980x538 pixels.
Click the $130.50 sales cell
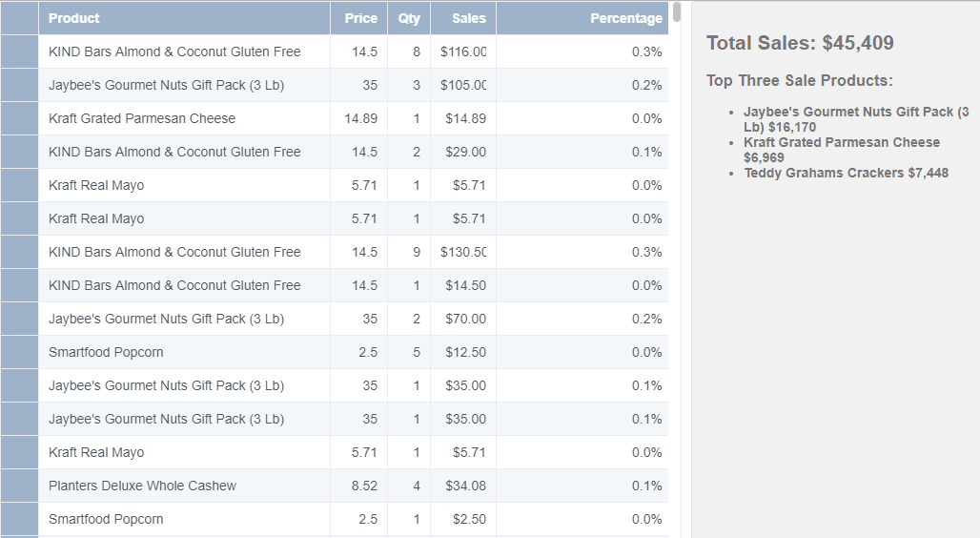coord(463,252)
